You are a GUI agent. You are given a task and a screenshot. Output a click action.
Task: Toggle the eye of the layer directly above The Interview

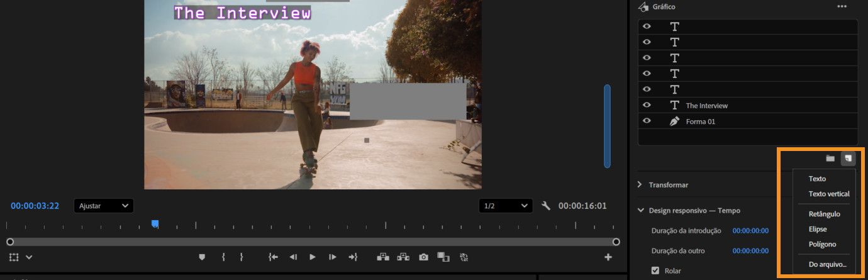tap(647, 89)
